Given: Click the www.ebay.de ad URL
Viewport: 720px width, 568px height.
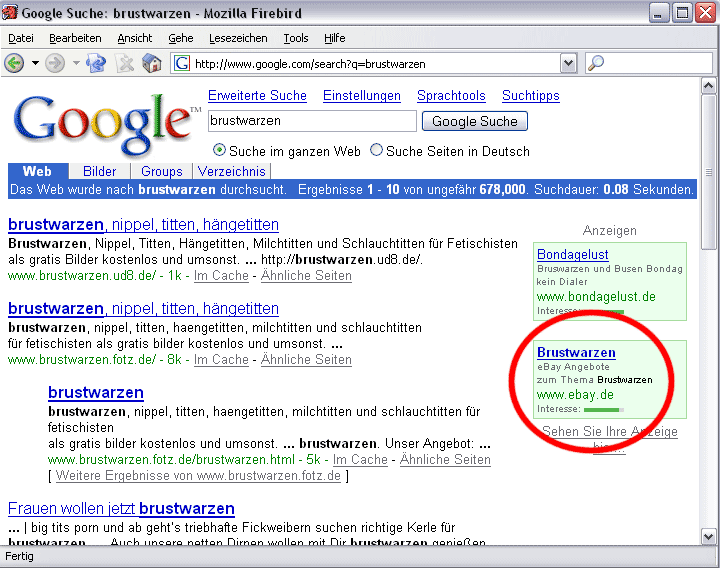Looking at the screenshot, I should [575, 395].
